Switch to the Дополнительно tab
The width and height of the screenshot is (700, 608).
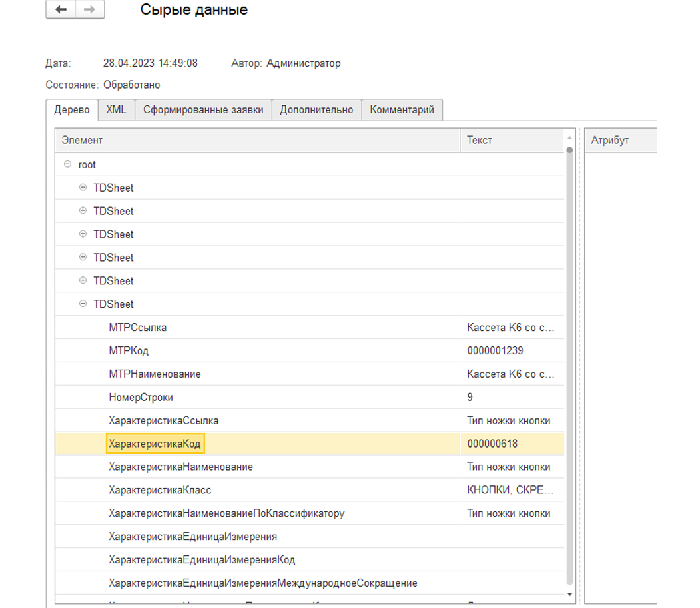coord(316,110)
